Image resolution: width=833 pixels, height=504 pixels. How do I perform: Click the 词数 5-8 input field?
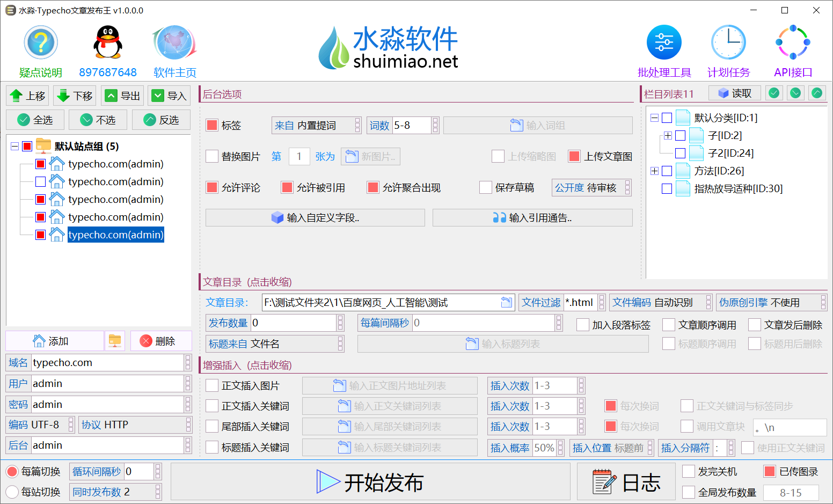pos(412,125)
